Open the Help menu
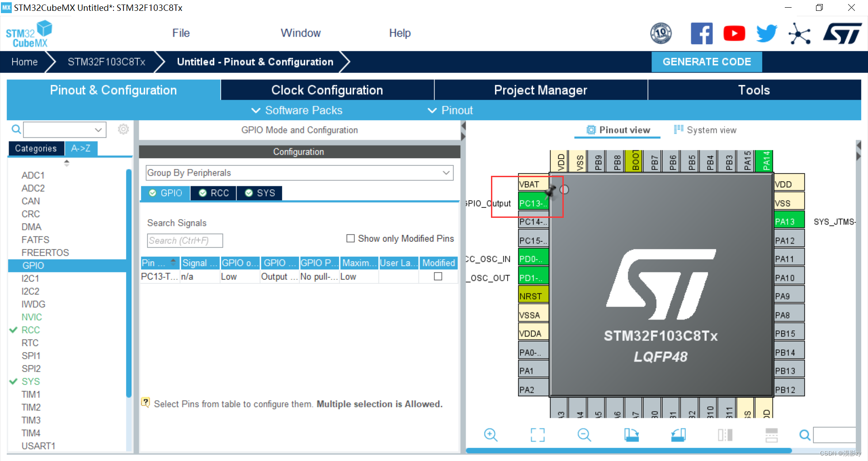 [400, 33]
